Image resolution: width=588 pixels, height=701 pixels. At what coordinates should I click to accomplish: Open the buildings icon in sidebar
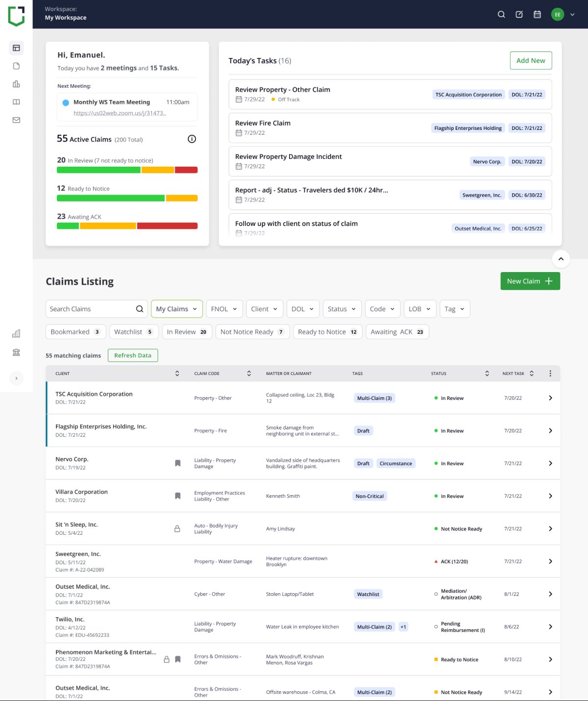click(x=16, y=334)
